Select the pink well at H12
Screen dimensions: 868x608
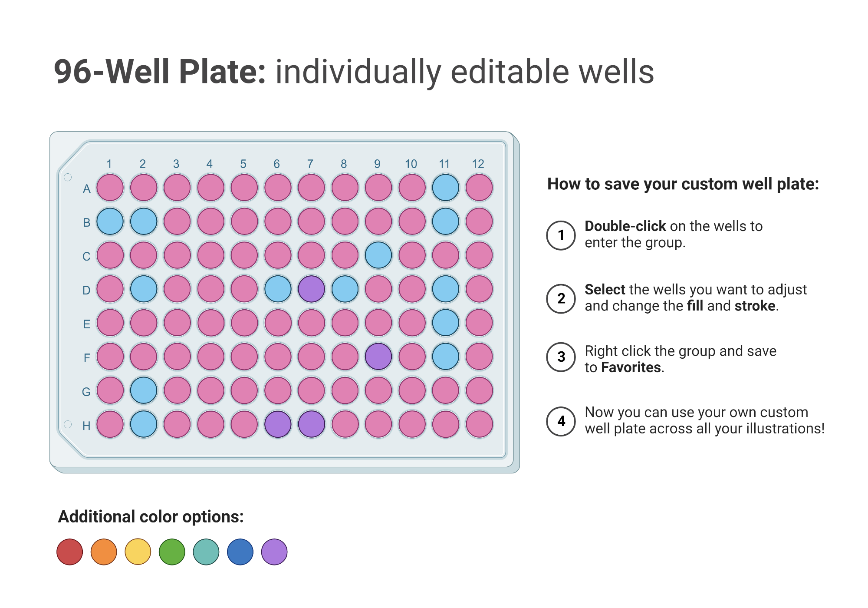479,424
